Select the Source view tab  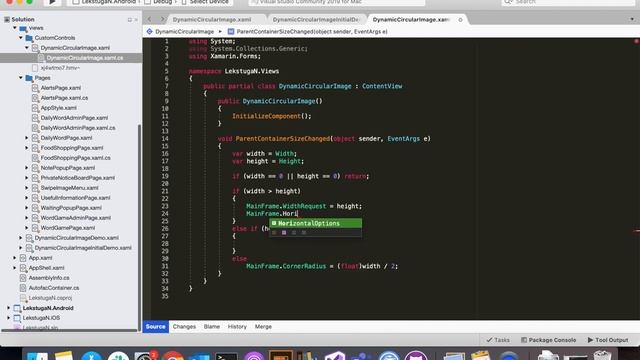click(156, 327)
